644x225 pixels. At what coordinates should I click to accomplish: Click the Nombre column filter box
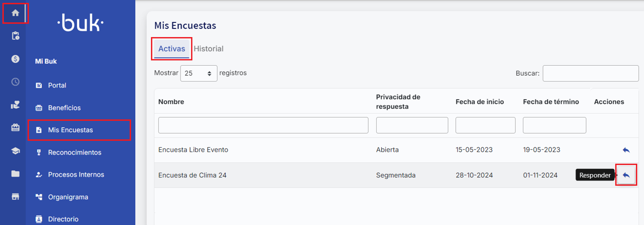tap(263, 125)
